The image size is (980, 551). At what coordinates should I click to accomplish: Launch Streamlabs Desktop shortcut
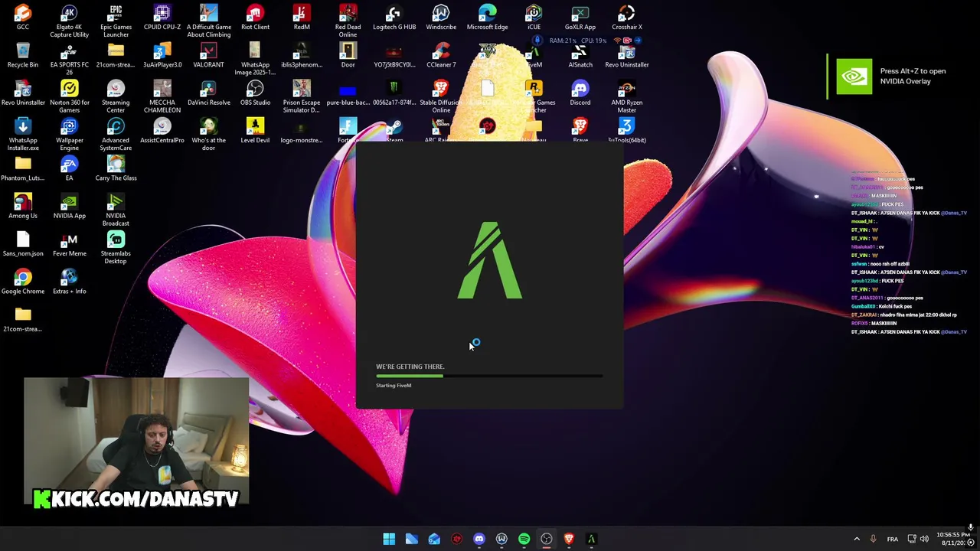(x=116, y=246)
